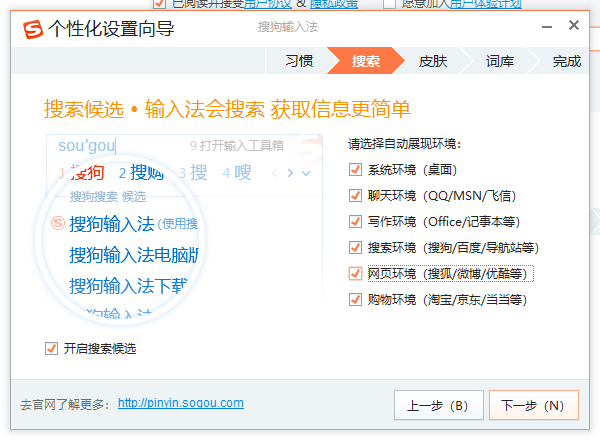This screenshot has height=440, width=600.
Task: Minimize the personalization wizard window
Action: pyautogui.click(x=547, y=26)
